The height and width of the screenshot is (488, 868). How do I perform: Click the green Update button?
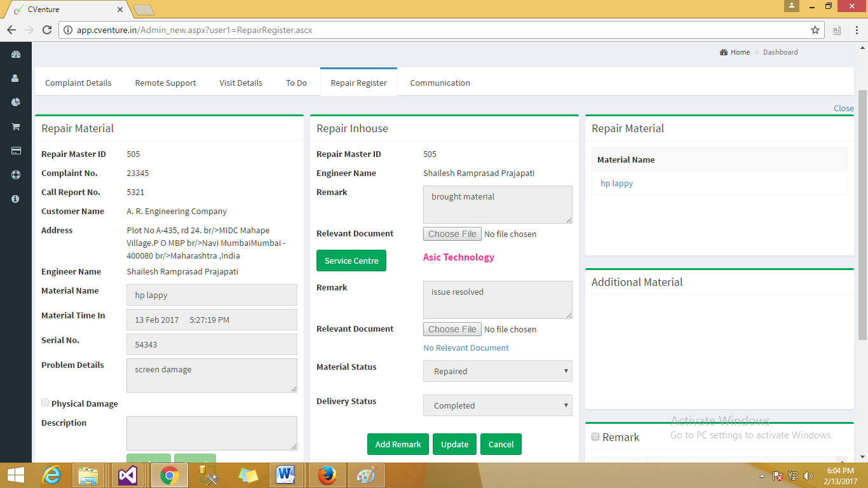(x=455, y=444)
